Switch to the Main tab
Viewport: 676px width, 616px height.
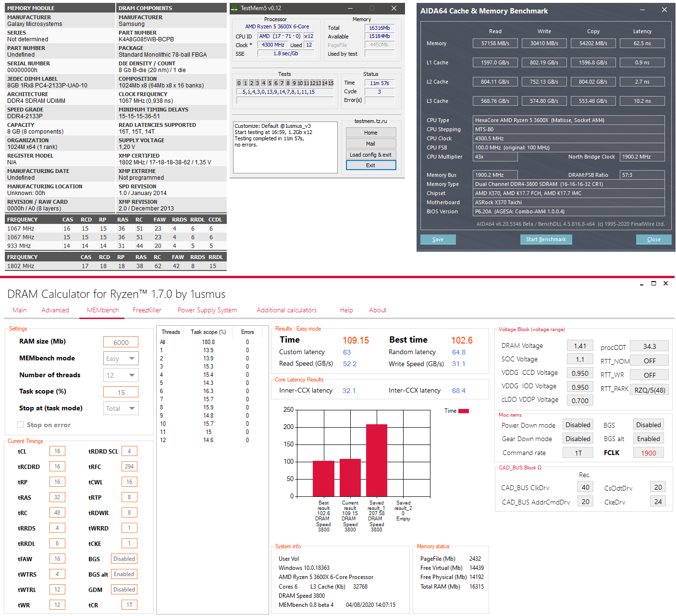tap(20, 310)
